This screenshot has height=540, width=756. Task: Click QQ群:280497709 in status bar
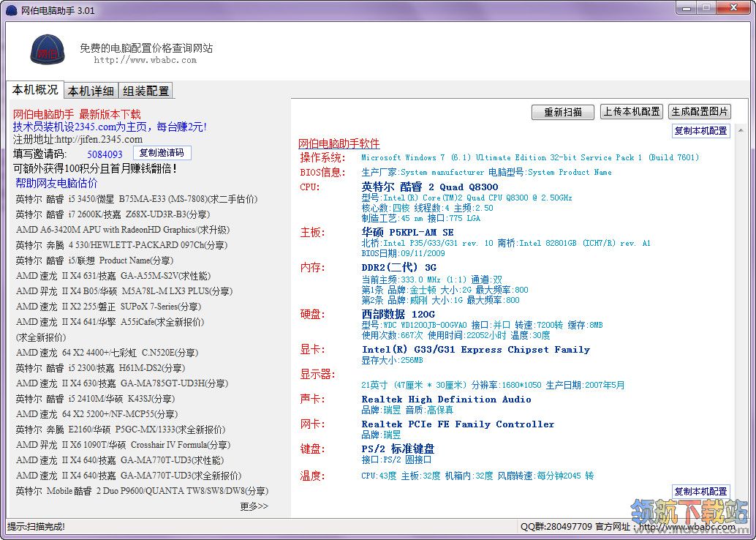pyautogui.click(x=556, y=527)
